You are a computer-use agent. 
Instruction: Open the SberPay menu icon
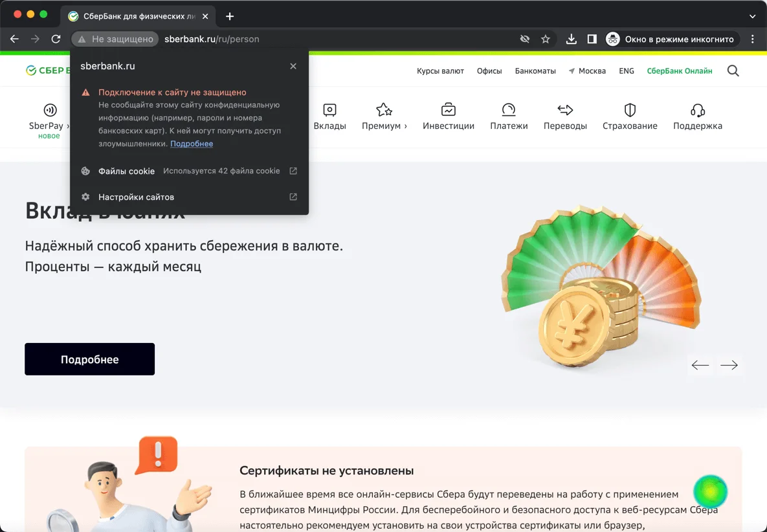coord(50,110)
